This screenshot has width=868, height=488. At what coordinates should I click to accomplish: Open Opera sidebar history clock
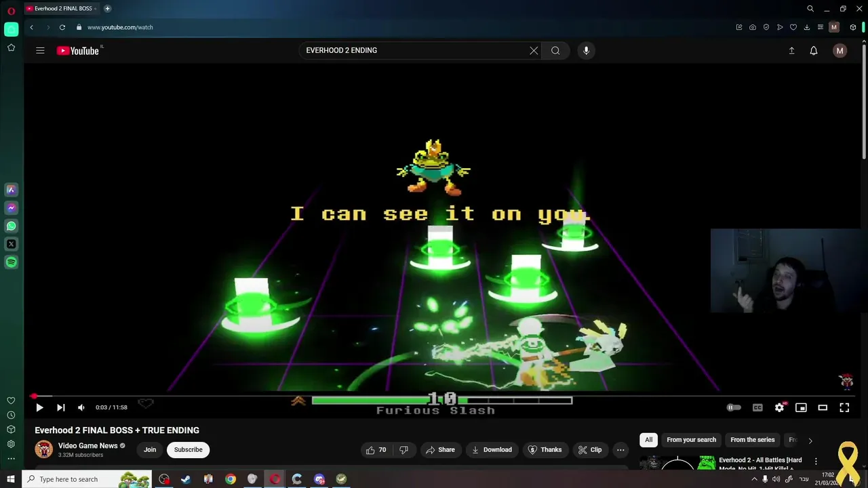pos(11,415)
